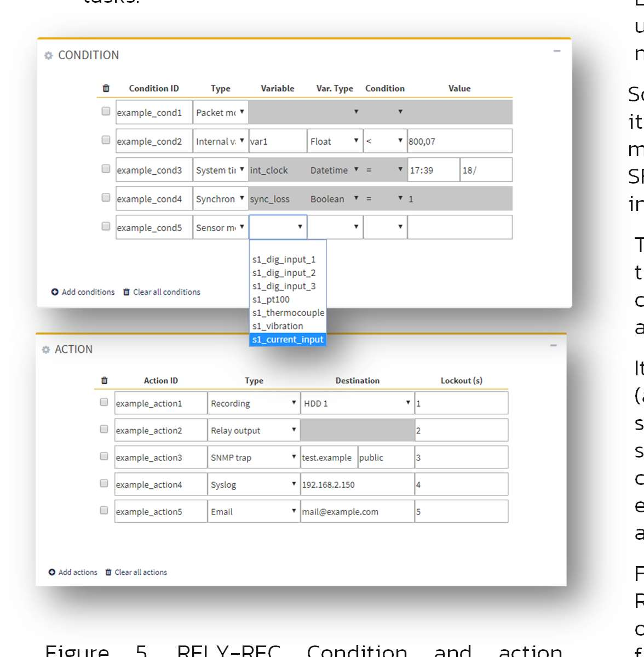
Task: Select s1_vibration from the variable list
Action: 287,326
